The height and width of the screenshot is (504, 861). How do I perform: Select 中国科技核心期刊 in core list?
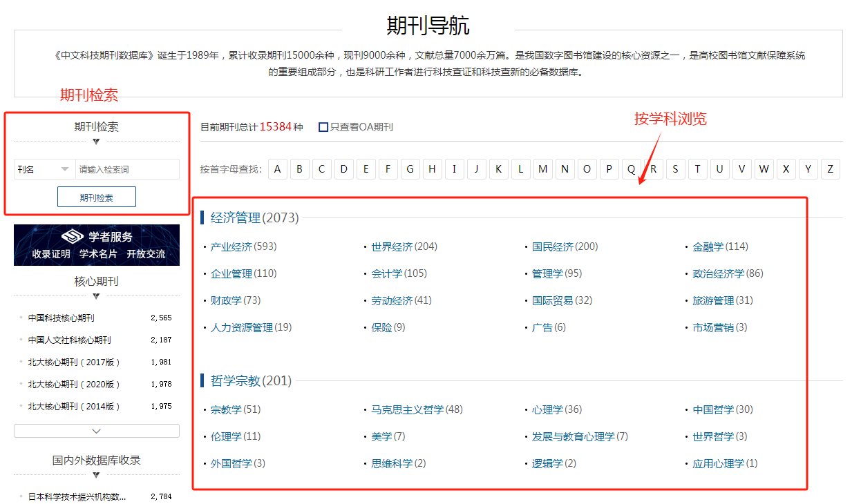(x=61, y=318)
